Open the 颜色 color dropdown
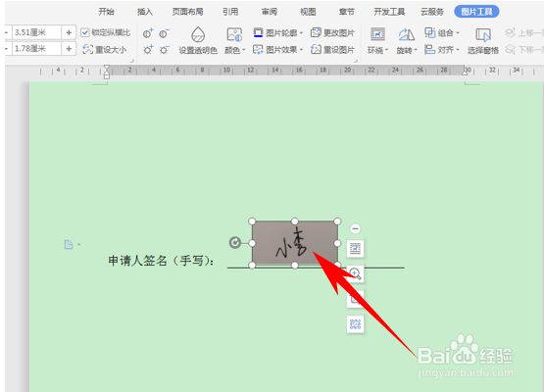The height and width of the screenshot is (392, 544). (x=234, y=41)
